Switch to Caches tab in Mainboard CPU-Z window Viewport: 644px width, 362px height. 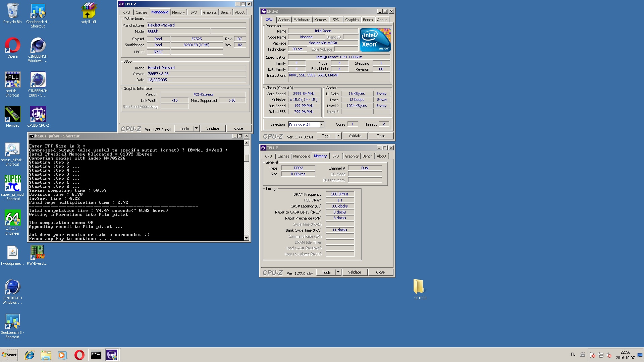pos(141,12)
